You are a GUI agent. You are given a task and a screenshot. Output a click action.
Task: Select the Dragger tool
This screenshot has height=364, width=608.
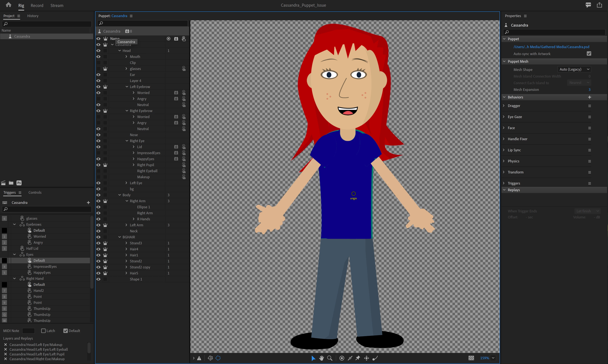pyautogui.click(x=366, y=358)
